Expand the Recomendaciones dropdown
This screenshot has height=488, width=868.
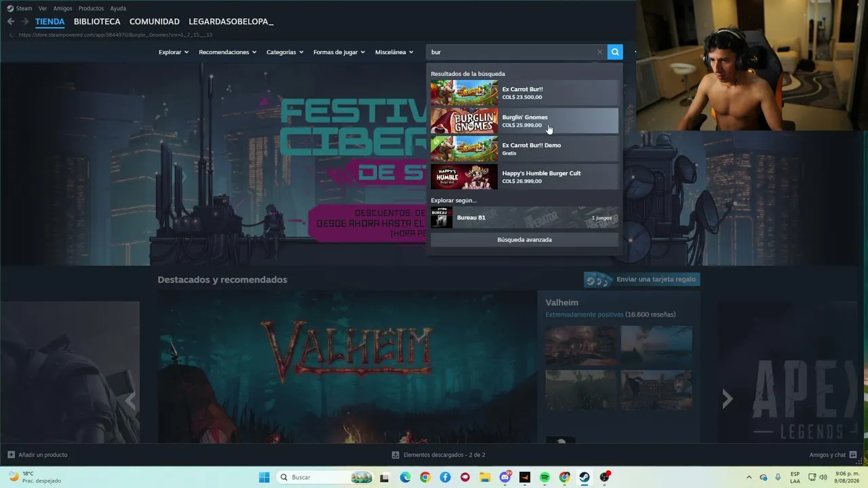pyautogui.click(x=228, y=52)
